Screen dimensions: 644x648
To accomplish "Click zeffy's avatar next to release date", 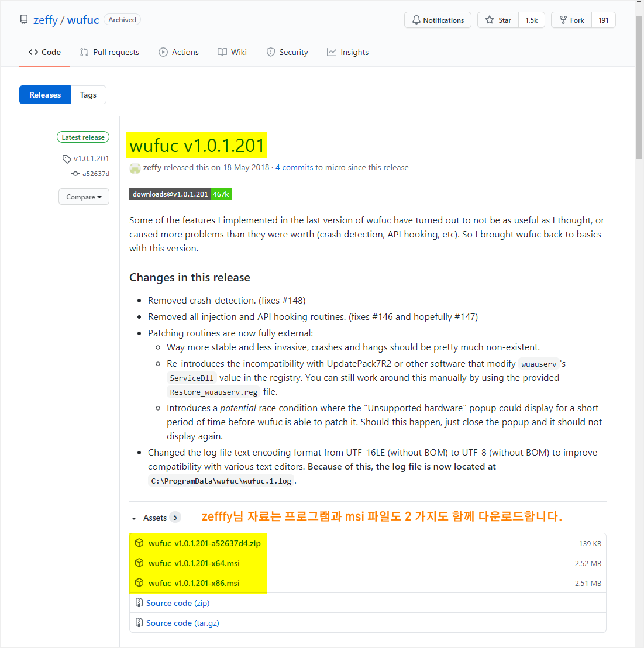I will coord(135,168).
